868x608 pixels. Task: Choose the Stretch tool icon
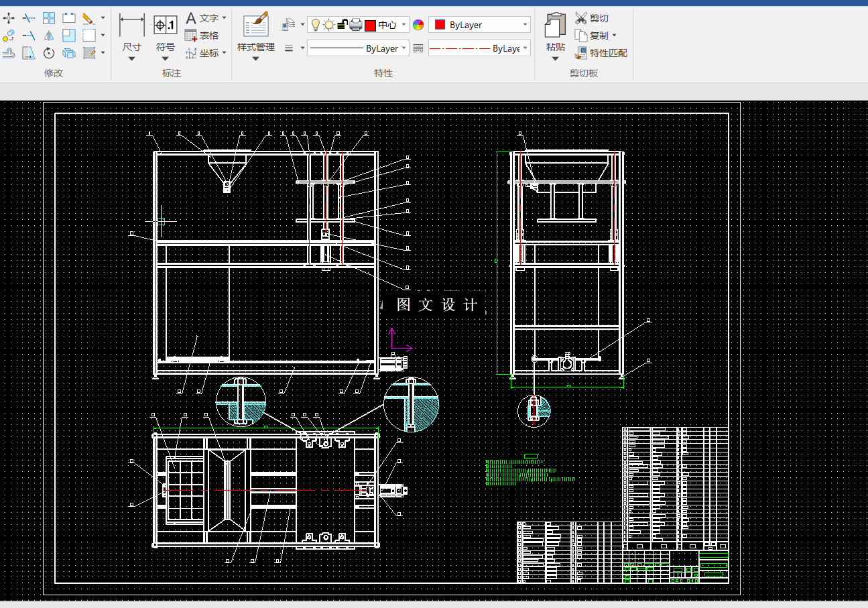pos(29,53)
